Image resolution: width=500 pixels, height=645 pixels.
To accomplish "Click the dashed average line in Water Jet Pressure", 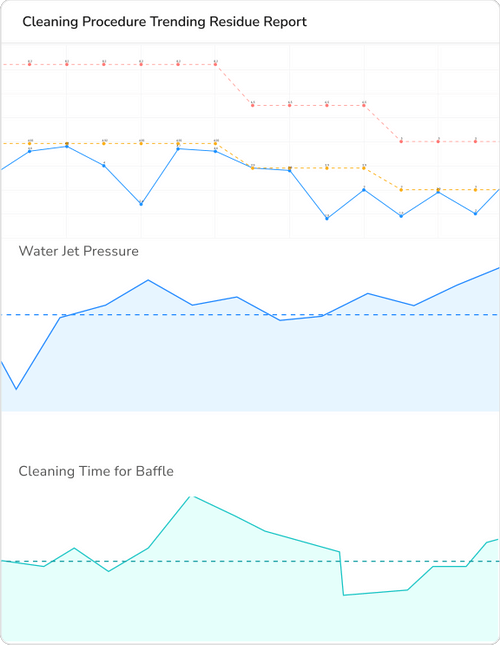I will [250, 315].
